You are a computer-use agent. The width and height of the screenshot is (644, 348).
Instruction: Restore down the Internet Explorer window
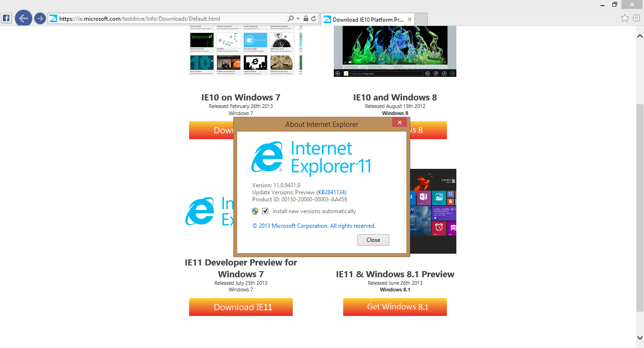(x=615, y=4)
